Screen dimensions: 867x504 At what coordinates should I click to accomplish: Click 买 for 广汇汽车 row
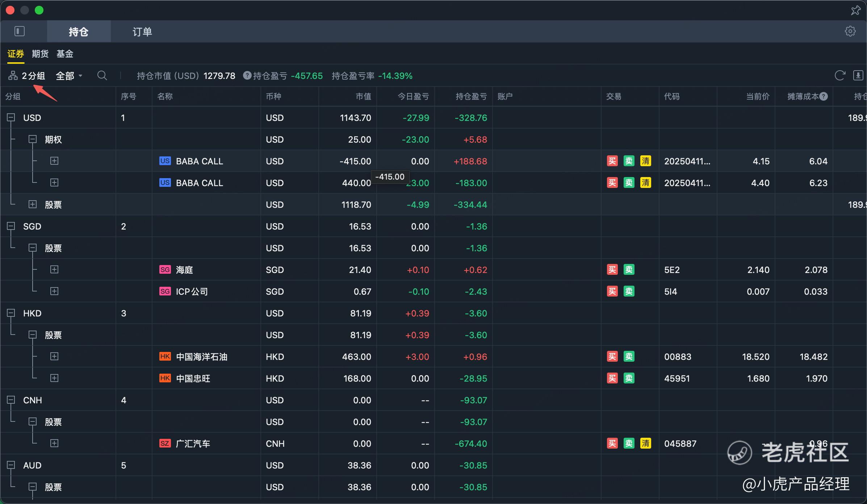tap(612, 444)
